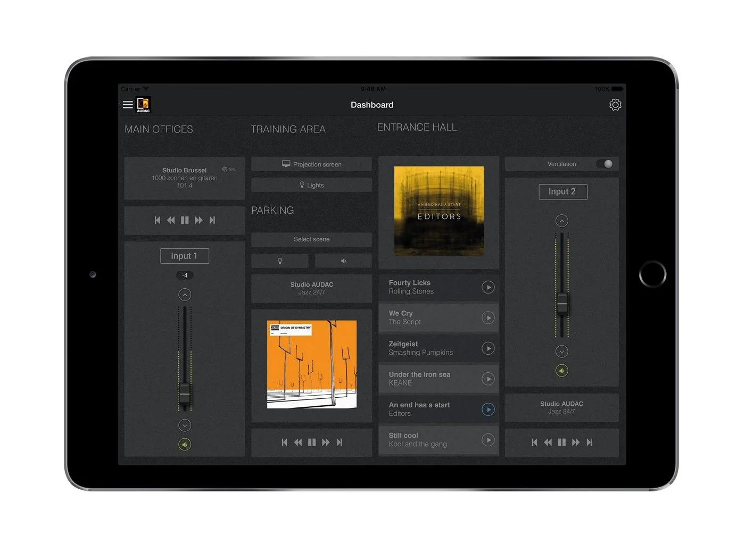Viewport: 745px width, 560px height.
Task: Click the Input 1 volume fader handle
Action: click(x=185, y=394)
